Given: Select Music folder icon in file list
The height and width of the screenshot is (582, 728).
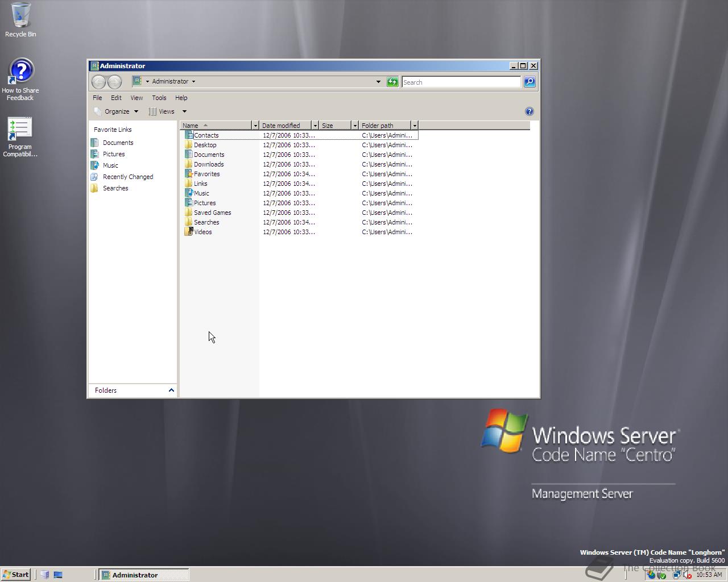Looking at the screenshot, I should pyautogui.click(x=189, y=193).
